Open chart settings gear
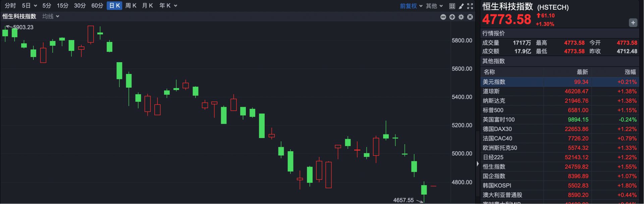This screenshot has height=204, width=644. (x=461, y=17)
